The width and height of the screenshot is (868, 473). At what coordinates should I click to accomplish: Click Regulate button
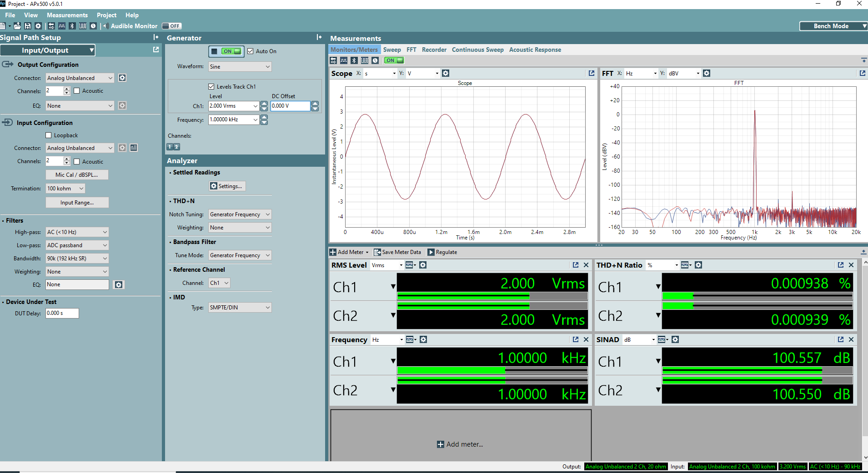(442, 252)
